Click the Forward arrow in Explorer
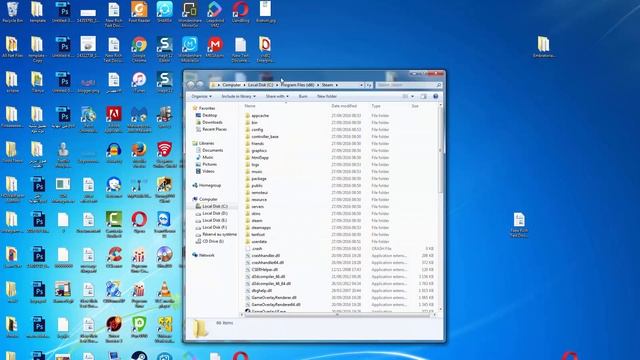This screenshot has width=640, height=360. coord(200,85)
